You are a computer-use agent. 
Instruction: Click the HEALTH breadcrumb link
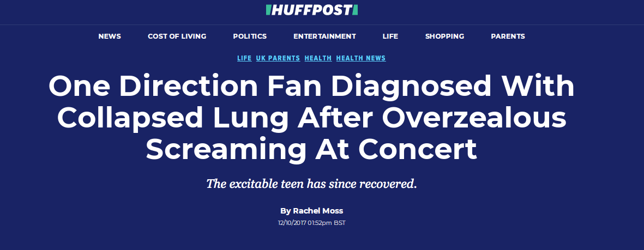tap(318, 58)
